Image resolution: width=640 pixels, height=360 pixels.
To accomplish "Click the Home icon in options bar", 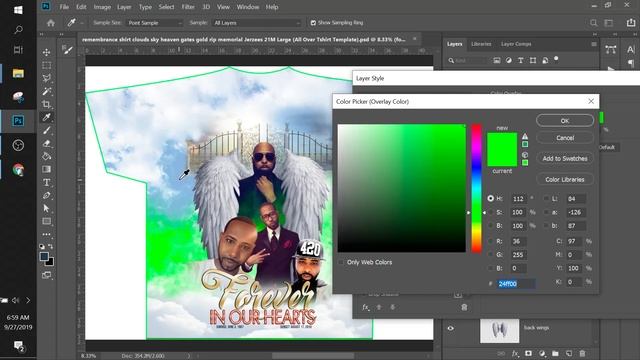I will (51, 23).
